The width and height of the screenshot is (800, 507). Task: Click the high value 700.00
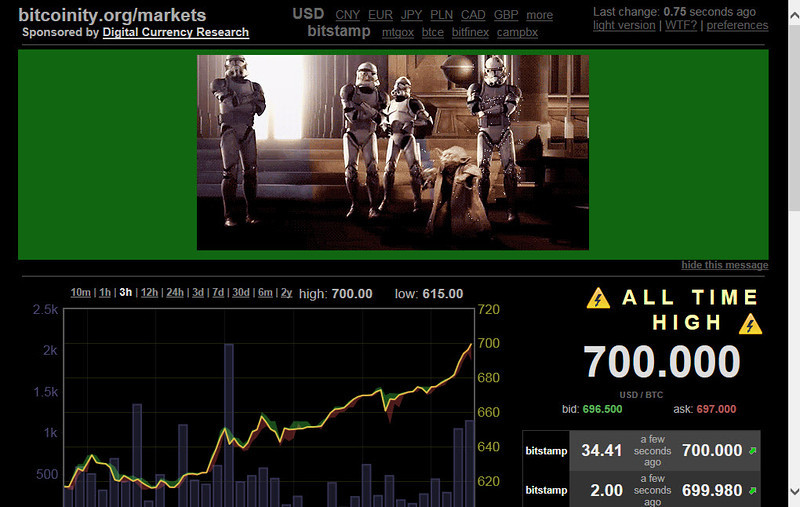tap(352, 294)
